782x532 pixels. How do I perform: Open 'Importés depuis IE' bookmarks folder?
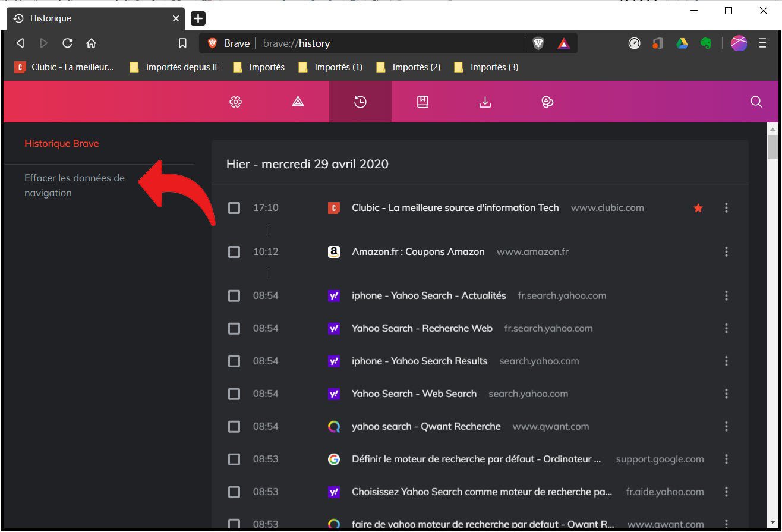tap(175, 67)
